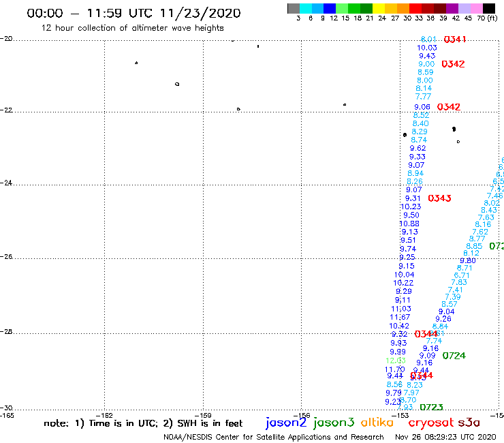Select the 9.26 reading on the right track
The image size is (504, 443).
pyautogui.click(x=443, y=318)
